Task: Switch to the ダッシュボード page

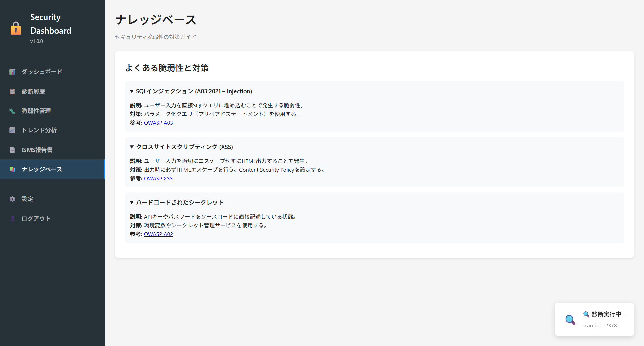Action: (41, 72)
